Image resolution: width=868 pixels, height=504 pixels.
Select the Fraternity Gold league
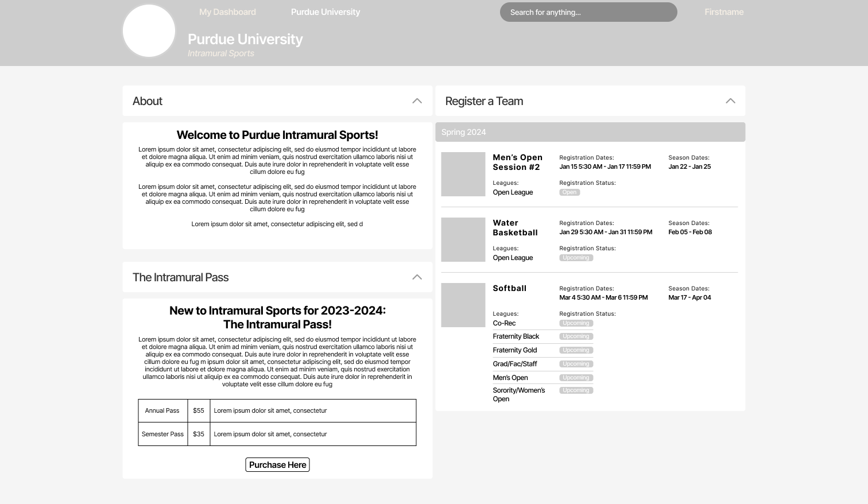point(515,350)
